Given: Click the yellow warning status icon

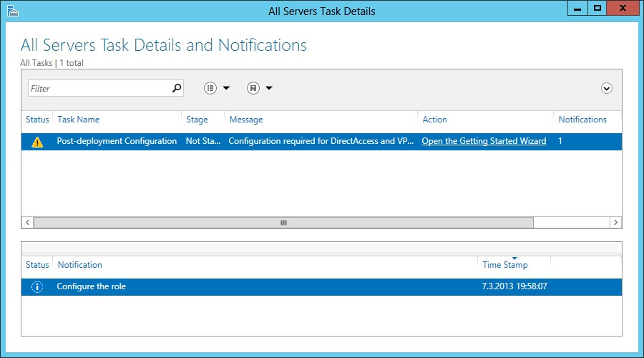Looking at the screenshot, I should pyautogui.click(x=37, y=142).
